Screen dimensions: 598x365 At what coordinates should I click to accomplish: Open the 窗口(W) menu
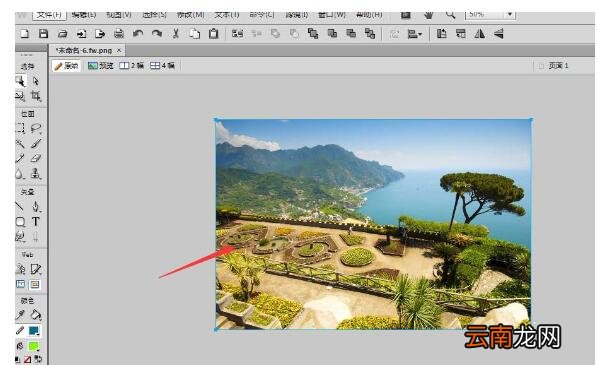pos(332,14)
